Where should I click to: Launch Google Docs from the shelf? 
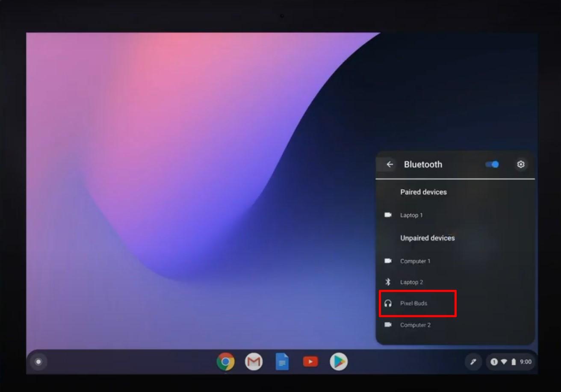282,362
